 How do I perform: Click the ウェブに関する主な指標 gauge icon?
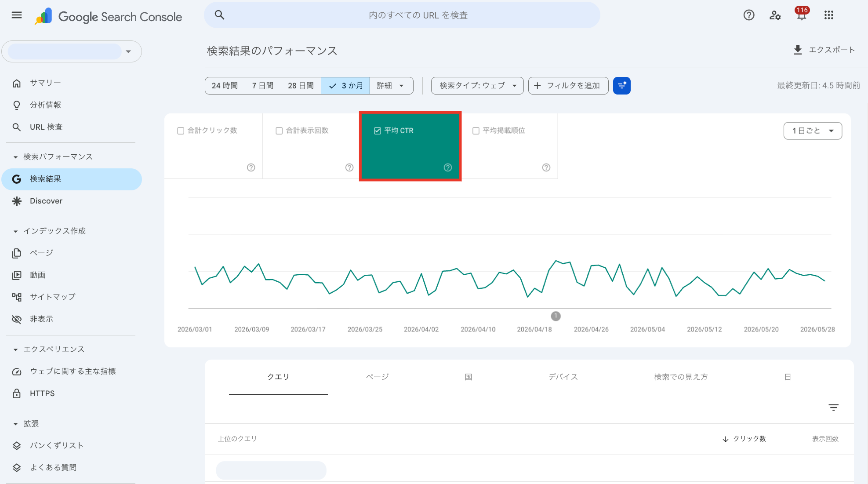pos(17,371)
